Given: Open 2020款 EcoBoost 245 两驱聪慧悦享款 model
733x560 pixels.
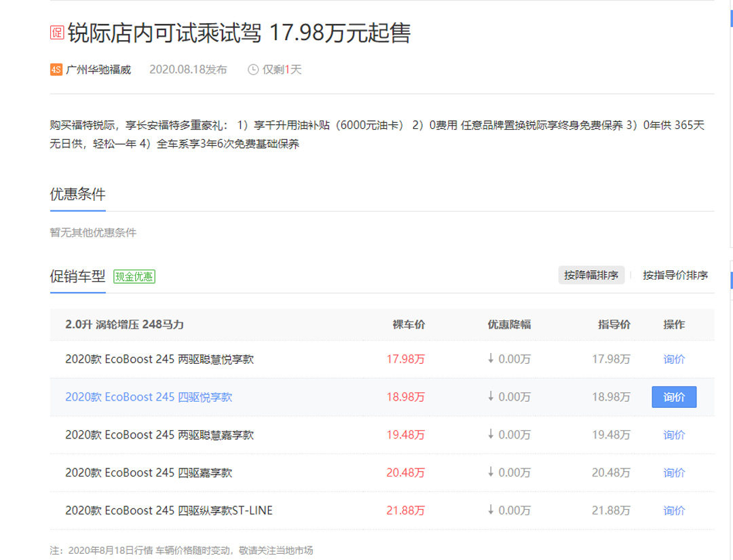Looking at the screenshot, I should point(159,359).
